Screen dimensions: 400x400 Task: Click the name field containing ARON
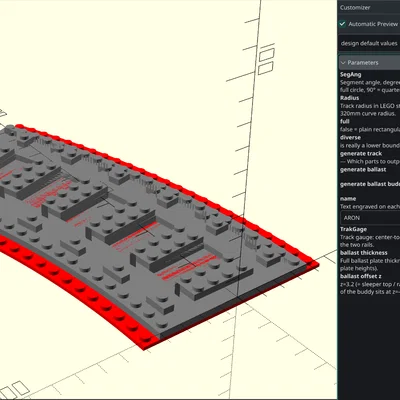(370, 218)
